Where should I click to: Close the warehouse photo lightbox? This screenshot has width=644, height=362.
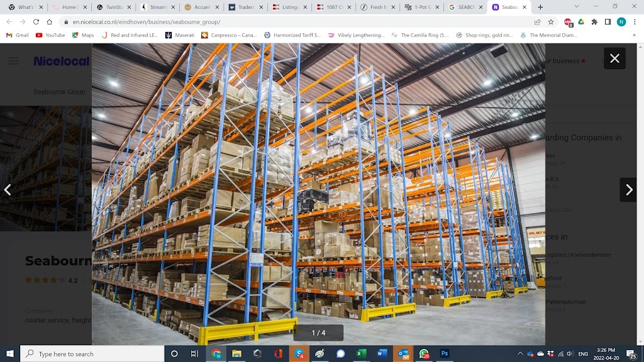tap(614, 58)
